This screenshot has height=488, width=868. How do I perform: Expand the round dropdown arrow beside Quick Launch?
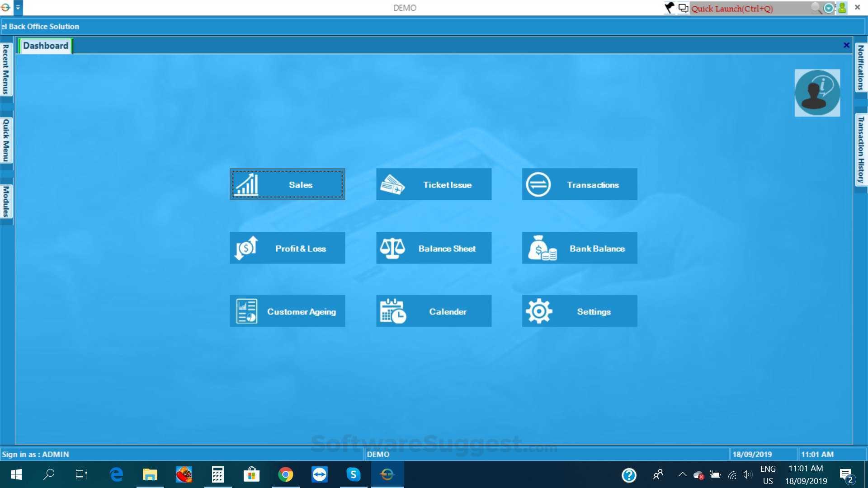(x=829, y=8)
